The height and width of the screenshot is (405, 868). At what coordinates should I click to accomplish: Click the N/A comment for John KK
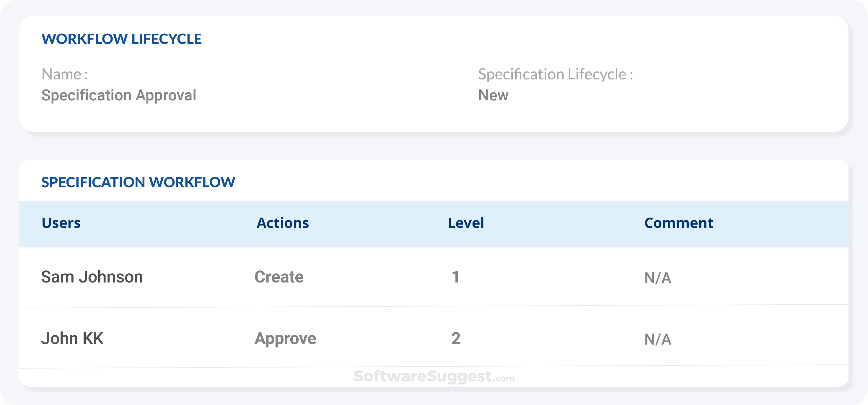tap(657, 339)
